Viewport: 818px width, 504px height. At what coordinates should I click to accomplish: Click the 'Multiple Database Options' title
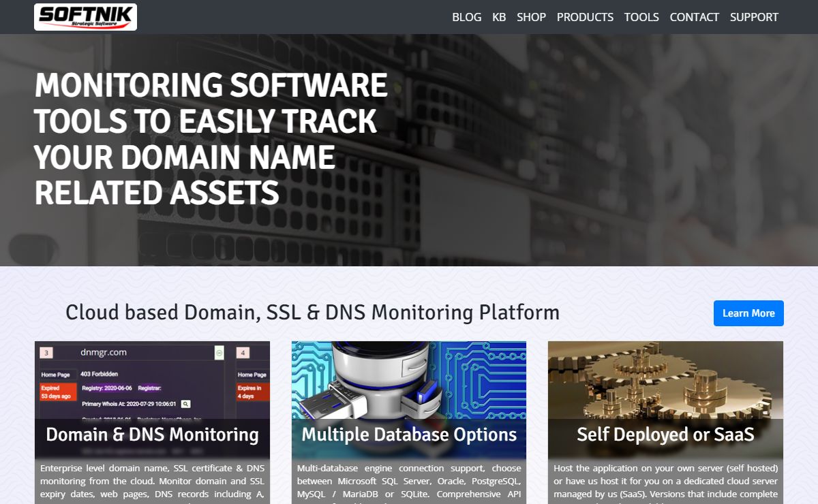click(409, 435)
